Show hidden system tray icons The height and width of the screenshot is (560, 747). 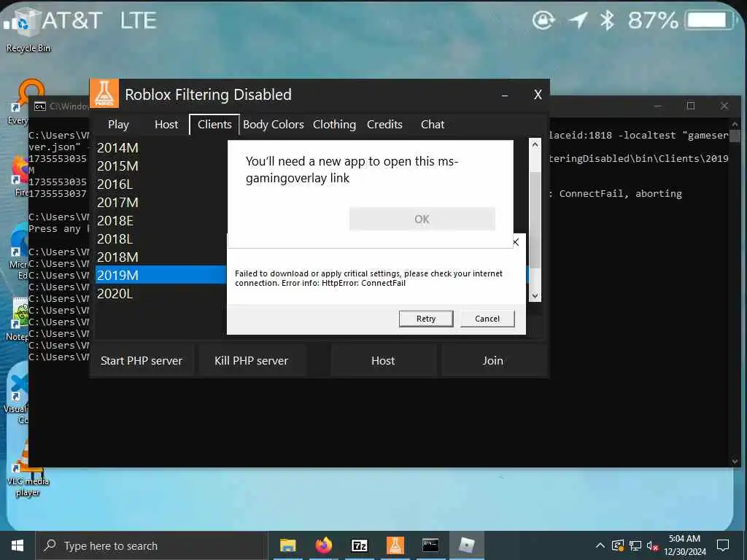pos(600,545)
